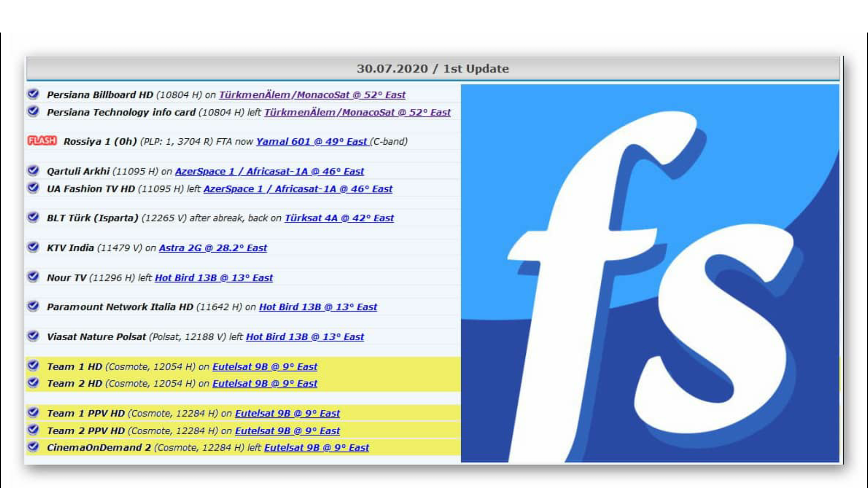Click checkmark icon beside CinemaOnDemand 2
The height and width of the screenshot is (488, 868).
[x=33, y=446]
